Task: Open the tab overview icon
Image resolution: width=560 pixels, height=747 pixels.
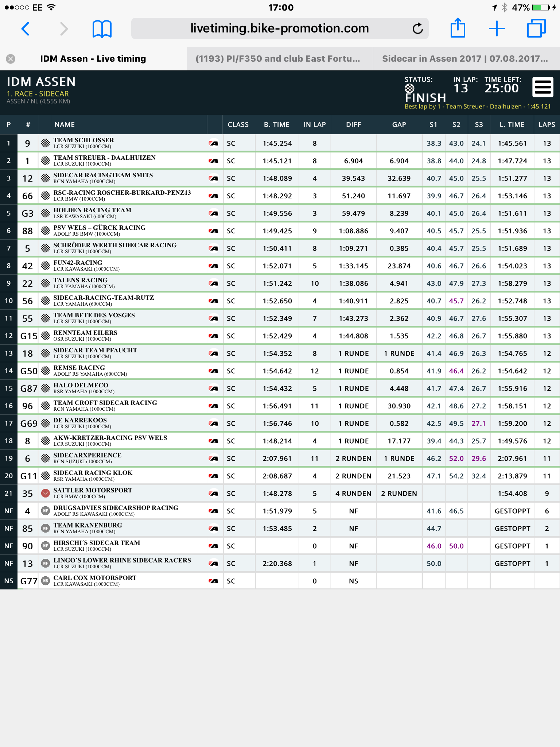Action: (x=536, y=28)
